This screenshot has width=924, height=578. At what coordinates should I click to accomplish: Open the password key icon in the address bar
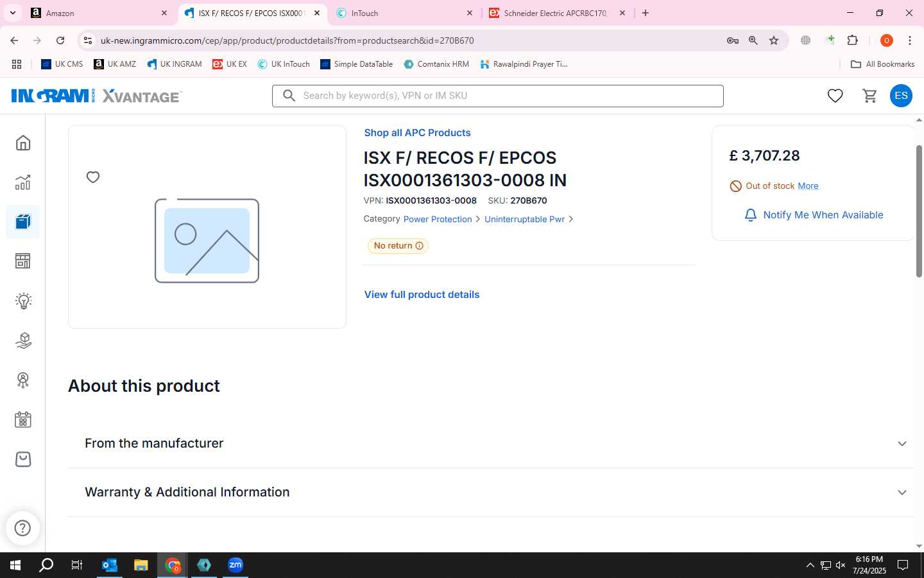click(733, 40)
